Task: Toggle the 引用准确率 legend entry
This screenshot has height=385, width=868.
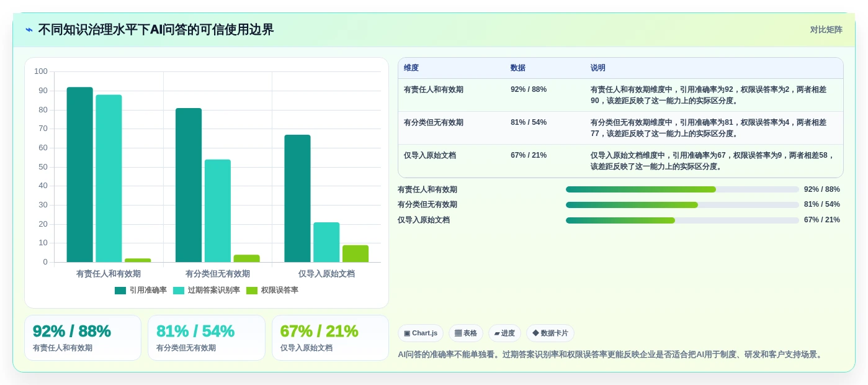Action: [141, 290]
